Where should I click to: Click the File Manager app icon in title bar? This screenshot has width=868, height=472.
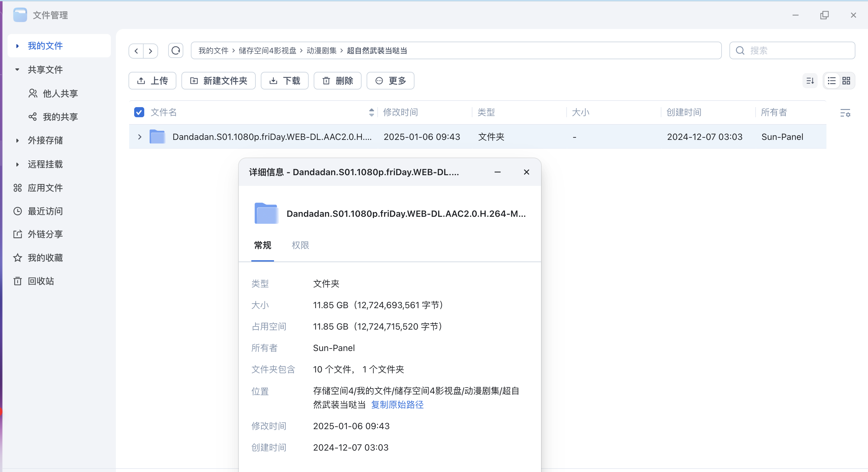pyautogui.click(x=20, y=15)
